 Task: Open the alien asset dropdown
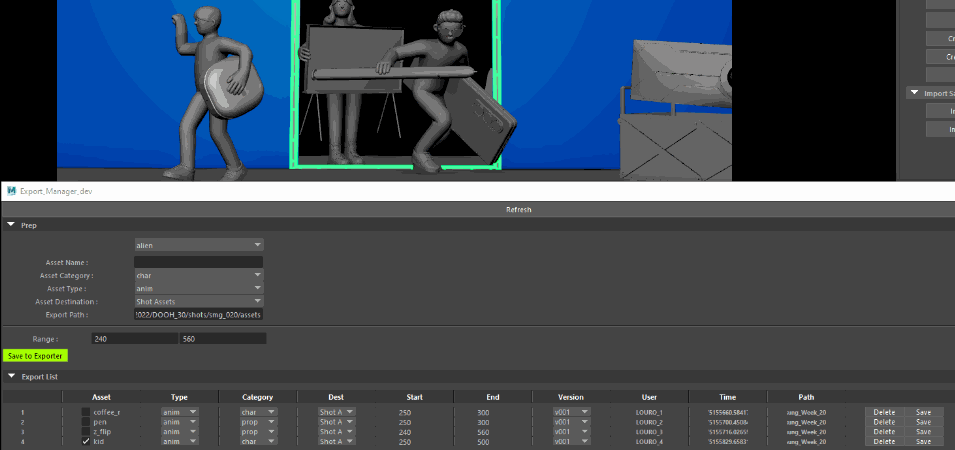tap(199, 245)
